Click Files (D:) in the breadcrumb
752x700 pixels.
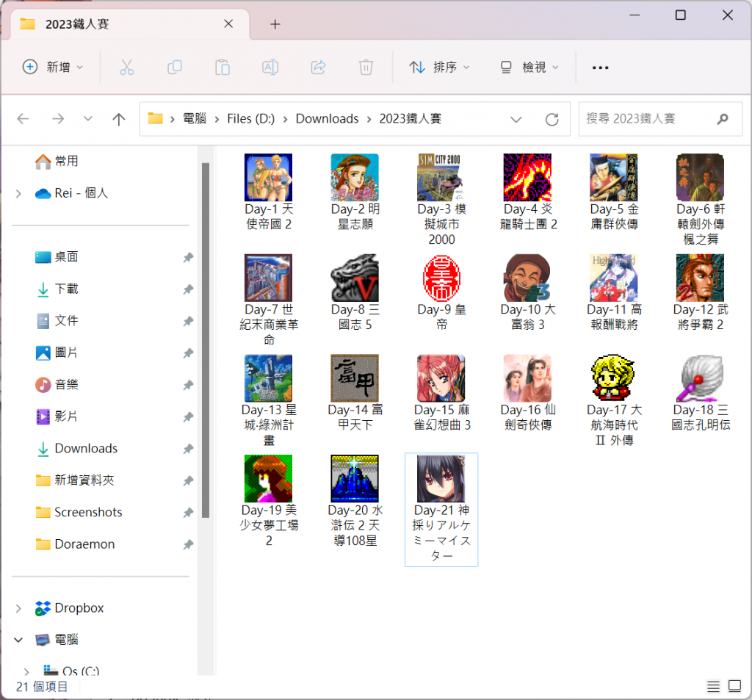pos(251,118)
